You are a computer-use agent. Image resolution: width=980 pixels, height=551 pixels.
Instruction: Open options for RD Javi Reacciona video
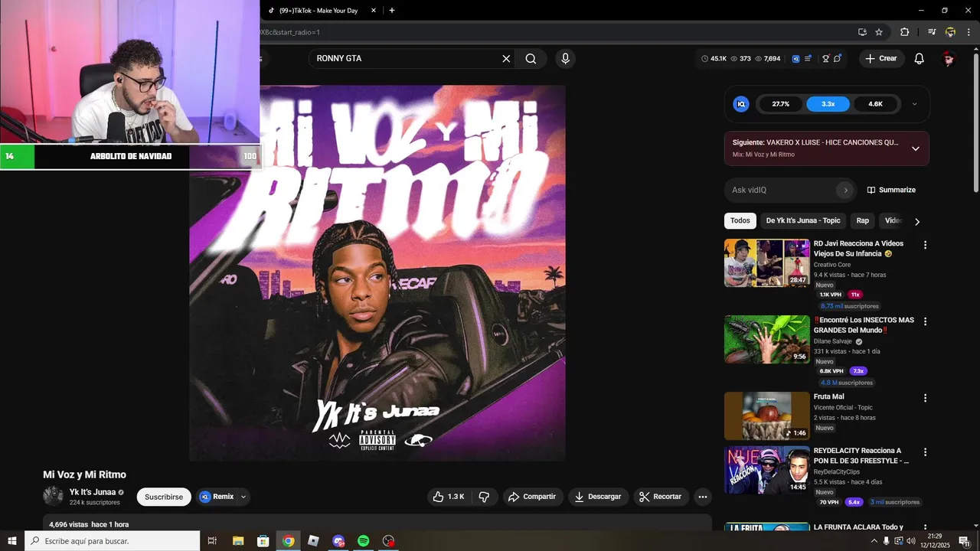tap(925, 245)
